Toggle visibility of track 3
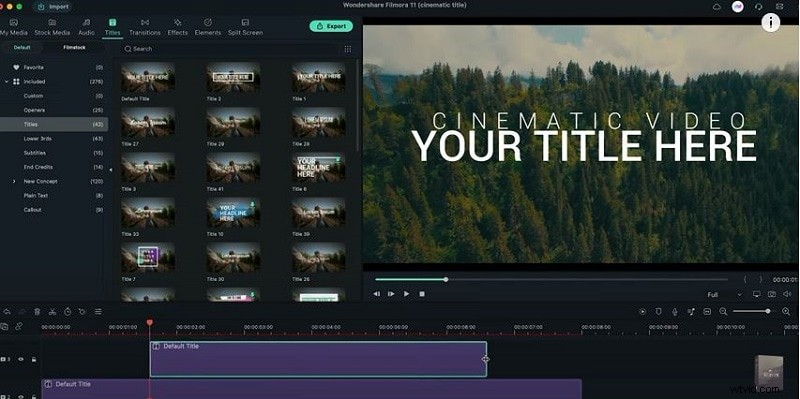The width and height of the screenshot is (800, 399). [21, 359]
